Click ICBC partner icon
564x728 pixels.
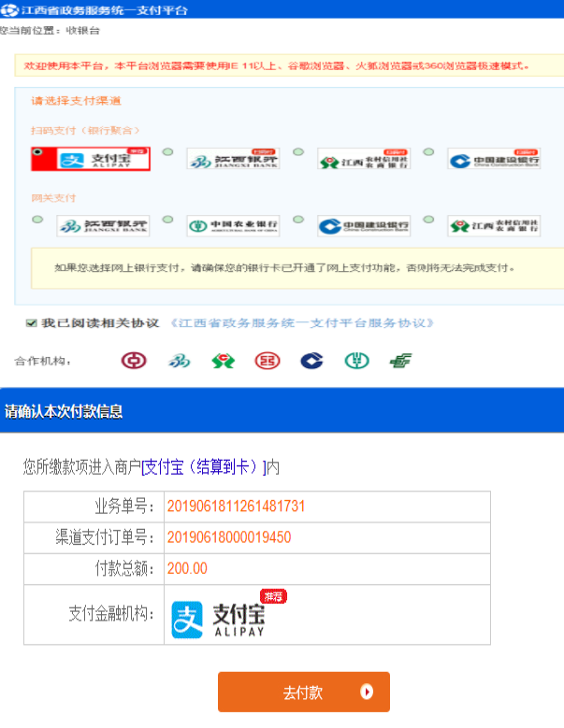point(268,361)
